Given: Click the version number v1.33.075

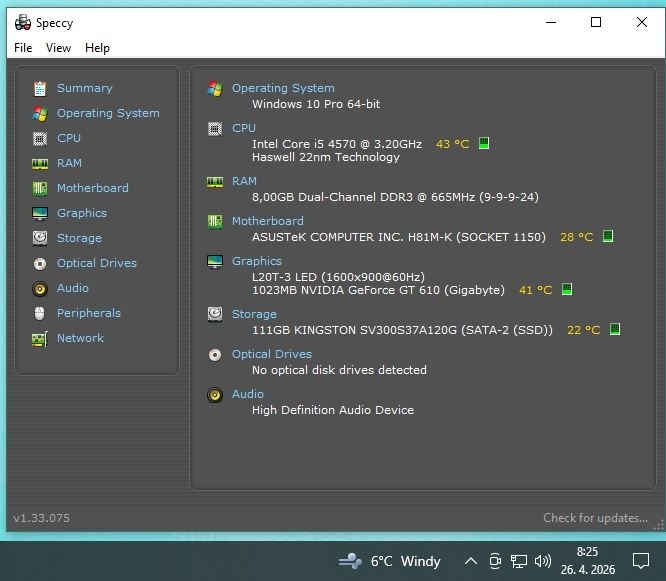Looking at the screenshot, I should [x=42, y=518].
